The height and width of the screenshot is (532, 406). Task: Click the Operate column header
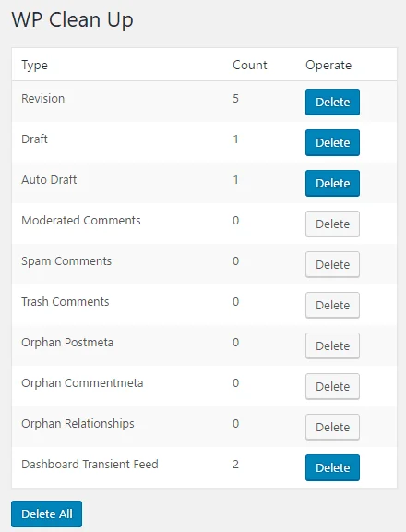(328, 66)
